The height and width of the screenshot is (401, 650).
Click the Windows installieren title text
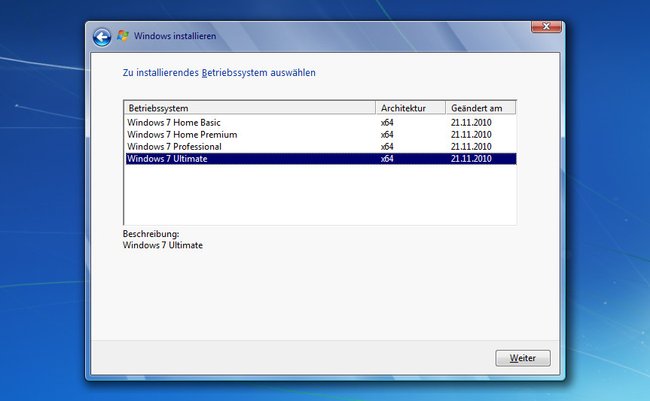(175, 36)
